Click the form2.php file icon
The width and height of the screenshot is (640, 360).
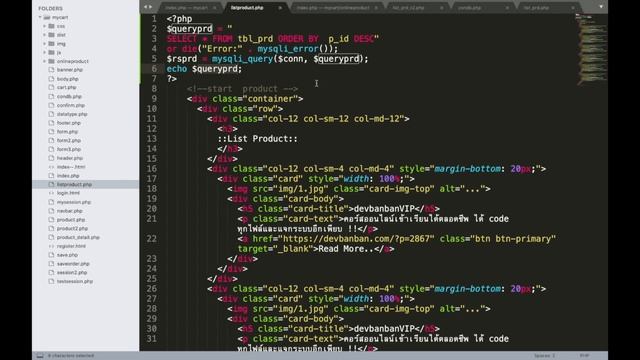coord(51,140)
